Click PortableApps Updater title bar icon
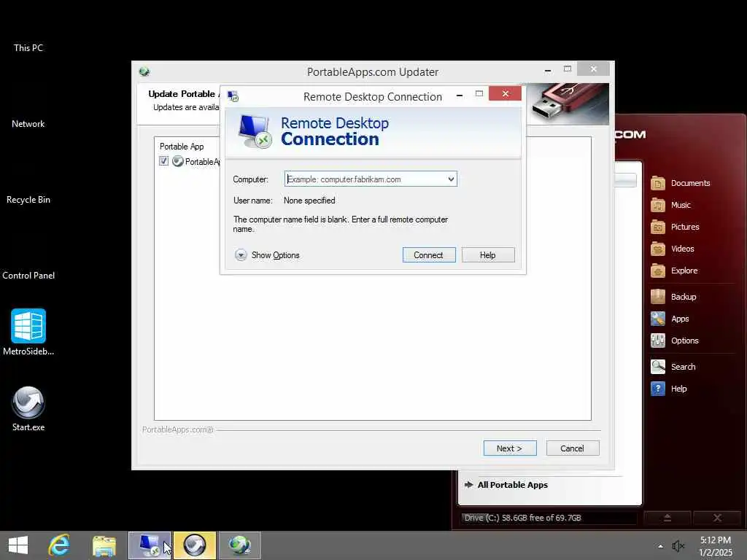Image resolution: width=747 pixels, height=560 pixels. (x=144, y=72)
